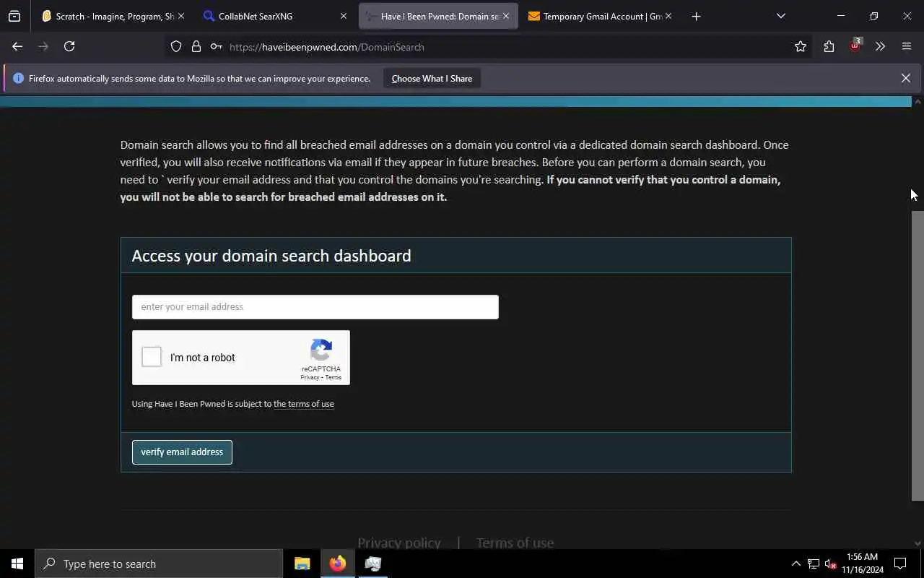This screenshot has height=578, width=924.
Task: Open the terms of use link
Action: tap(303, 404)
